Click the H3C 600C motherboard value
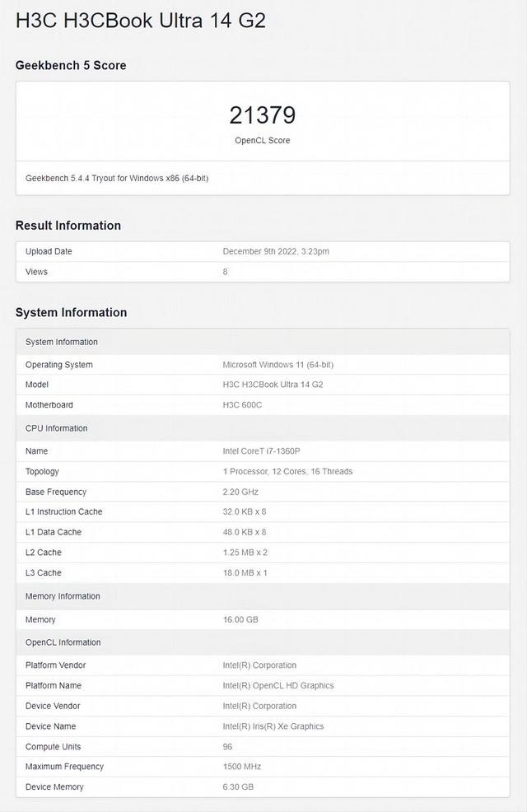The image size is (527, 812). pos(242,405)
